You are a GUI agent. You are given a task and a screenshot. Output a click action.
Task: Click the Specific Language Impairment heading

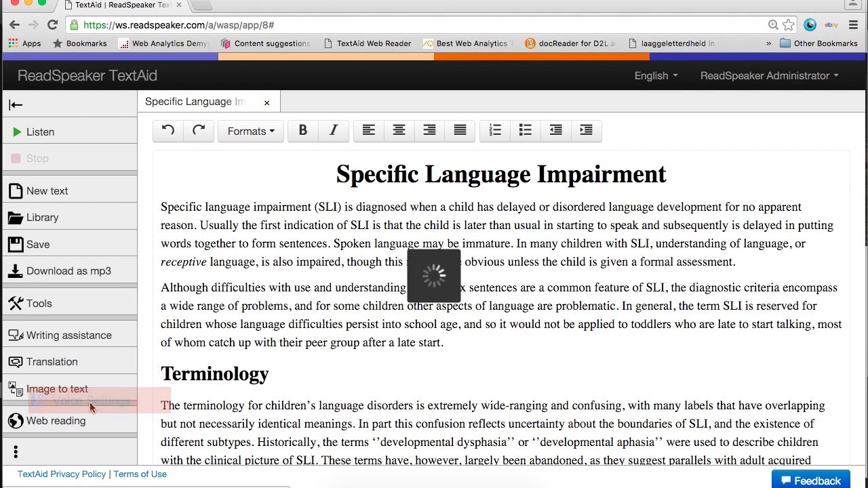501,174
